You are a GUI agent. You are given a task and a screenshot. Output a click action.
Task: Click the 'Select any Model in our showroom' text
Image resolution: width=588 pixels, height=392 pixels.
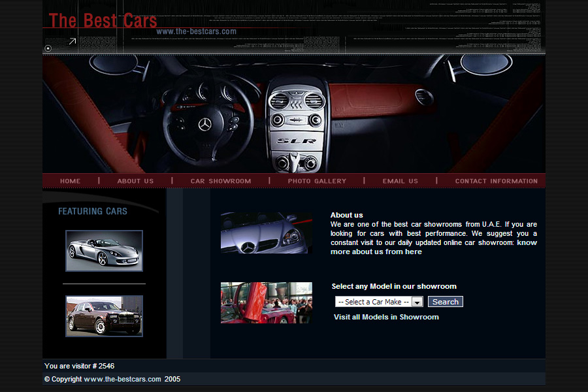[x=394, y=286]
